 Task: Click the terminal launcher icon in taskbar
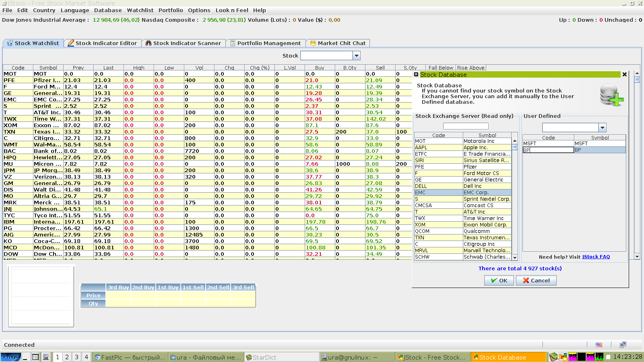(46, 357)
